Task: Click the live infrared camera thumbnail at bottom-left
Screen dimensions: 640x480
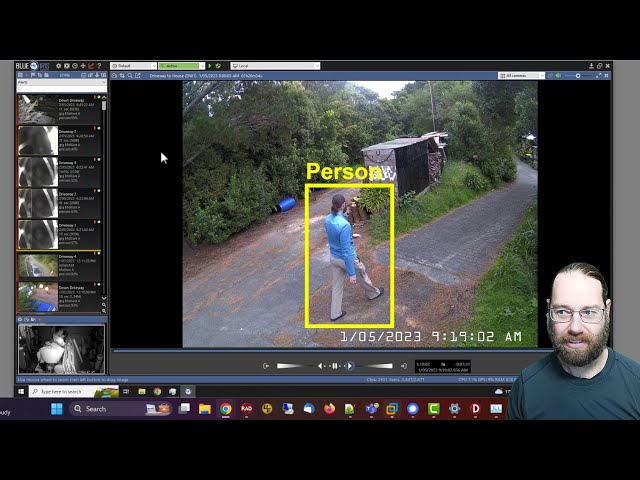Action: (62, 349)
